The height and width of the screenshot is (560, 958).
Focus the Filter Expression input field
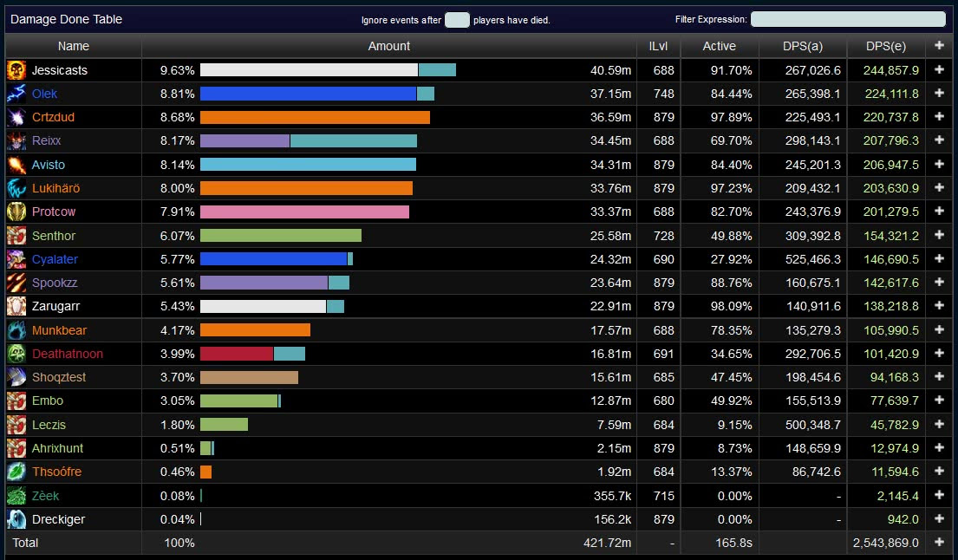pyautogui.click(x=848, y=19)
